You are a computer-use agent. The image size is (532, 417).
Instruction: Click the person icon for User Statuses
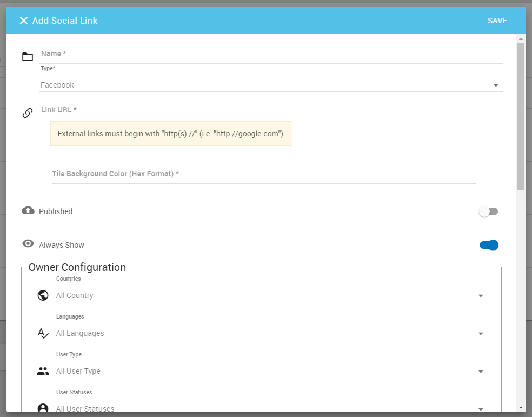pyautogui.click(x=43, y=408)
